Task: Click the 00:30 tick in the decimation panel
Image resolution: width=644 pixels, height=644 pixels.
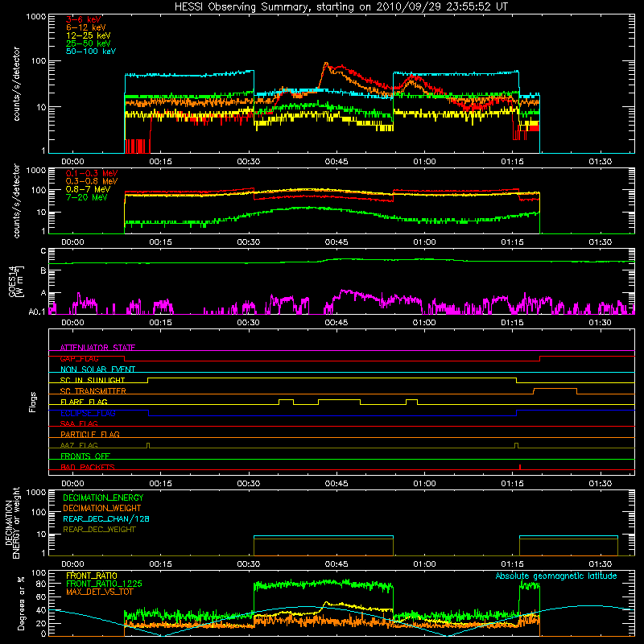Action: (x=249, y=564)
